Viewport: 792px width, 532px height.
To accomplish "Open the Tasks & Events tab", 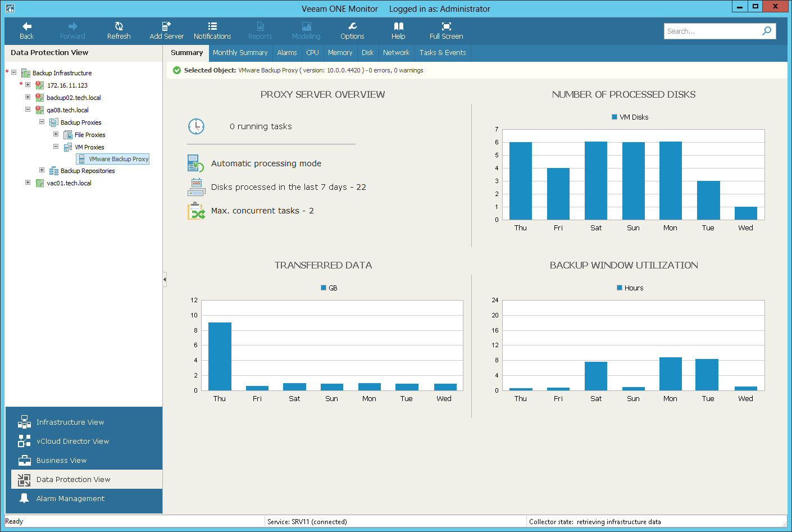I will (443, 53).
